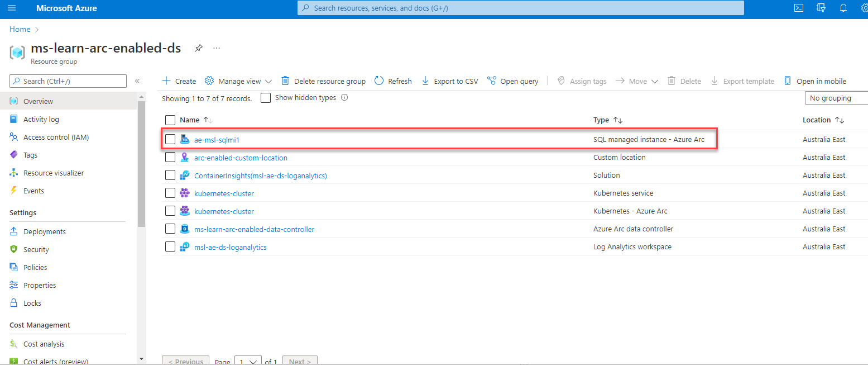
Task: Click the sidebar Search (Ctrl+/) field
Action: (x=68, y=81)
